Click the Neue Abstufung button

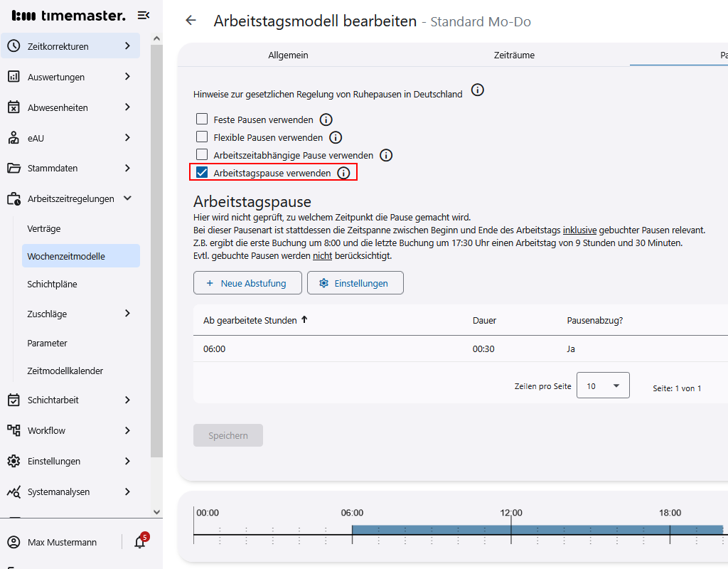(x=247, y=283)
